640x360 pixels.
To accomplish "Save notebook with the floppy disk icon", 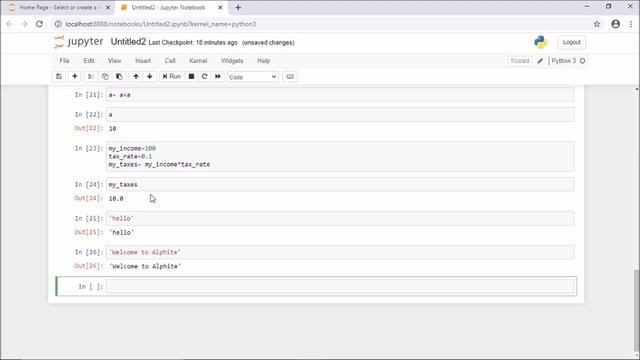I will point(59,76).
